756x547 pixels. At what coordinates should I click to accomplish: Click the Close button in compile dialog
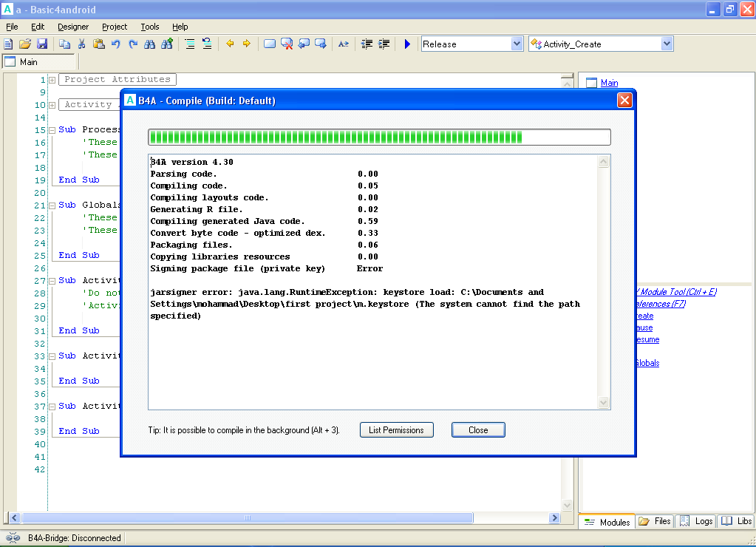click(x=478, y=430)
